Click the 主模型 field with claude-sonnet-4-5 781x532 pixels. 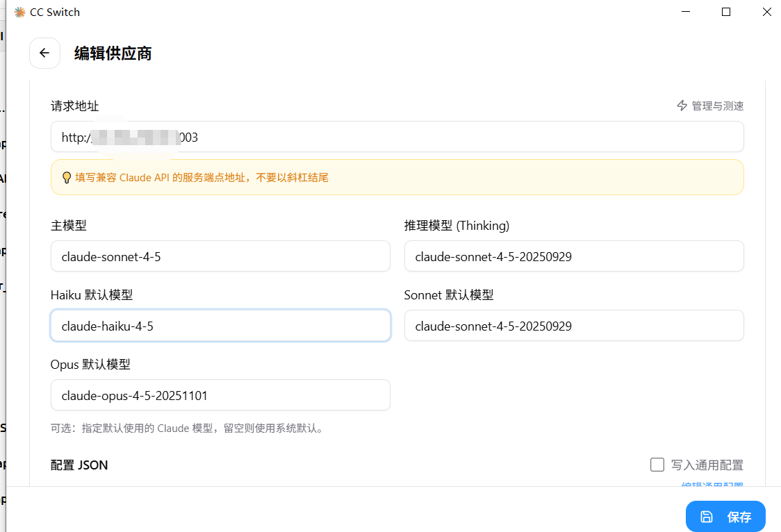click(x=220, y=256)
